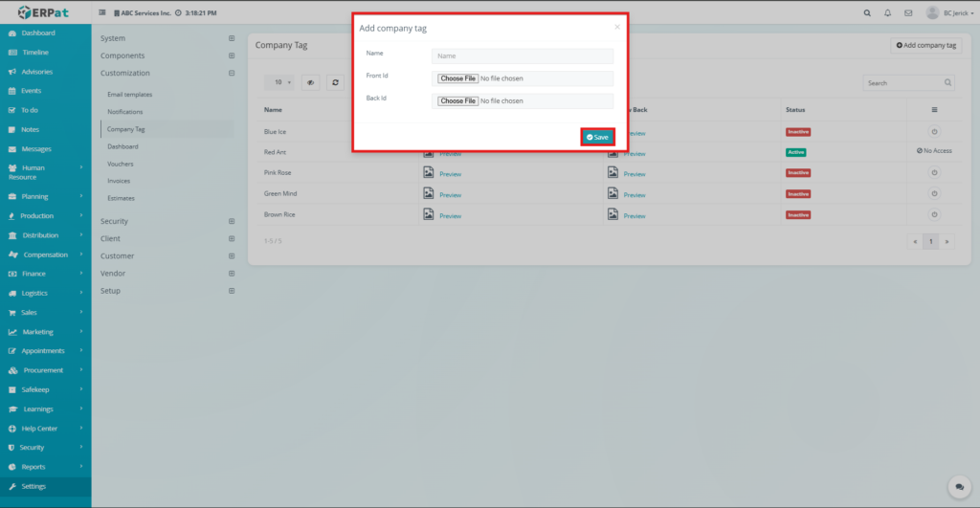Viewport: 980px width, 508px height.
Task: Open Logistics sidebar menu
Action: tap(46, 293)
